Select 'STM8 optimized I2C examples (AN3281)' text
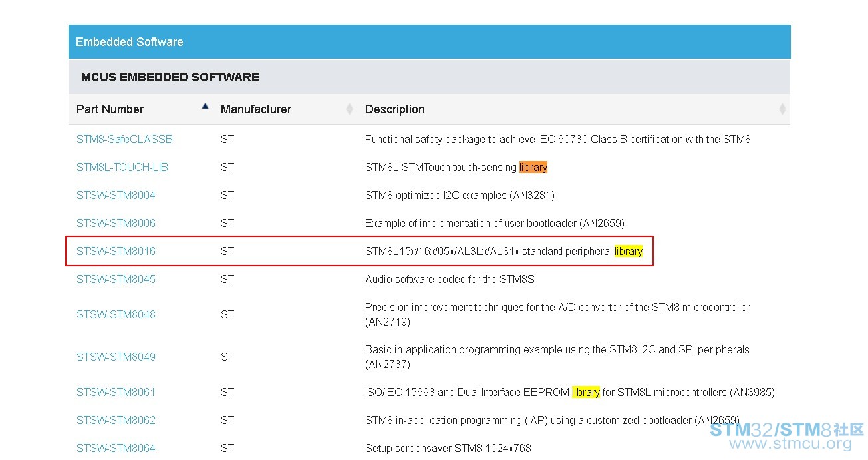This screenshot has height=460, width=868. click(x=460, y=195)
